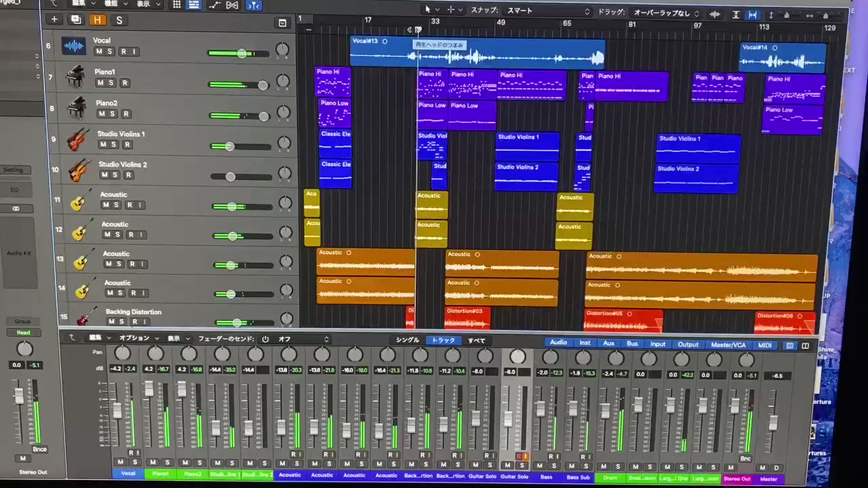Click the list view icon in tracks toolbar
Viewport: 868px width, 488px height.
point(193,5)
